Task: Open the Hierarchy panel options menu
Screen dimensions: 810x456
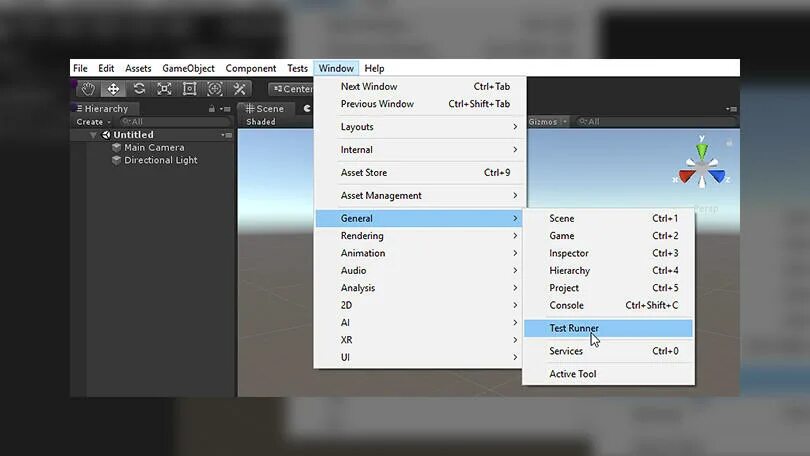Action: click(x=226, y=109)
